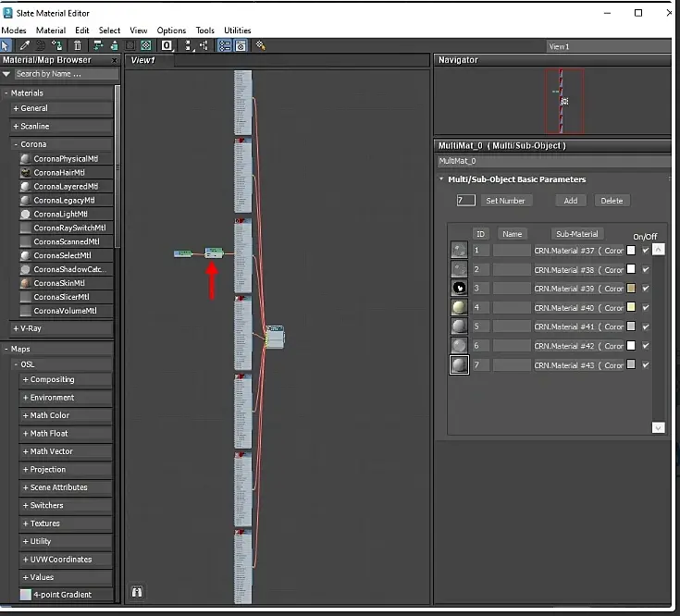Open sub-material 3 black preview thumbnail
Image resolution: width=680 pixels, height=616 pixels.
click(x=459, y=288)
